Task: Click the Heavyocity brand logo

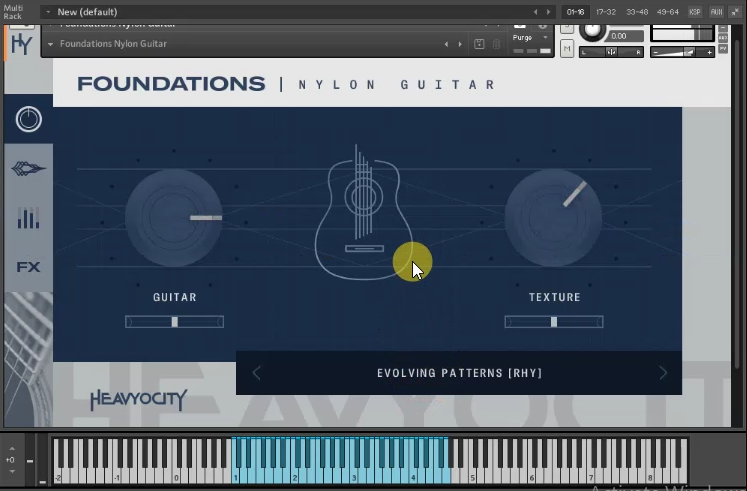Action: click(x=139, y=400)
